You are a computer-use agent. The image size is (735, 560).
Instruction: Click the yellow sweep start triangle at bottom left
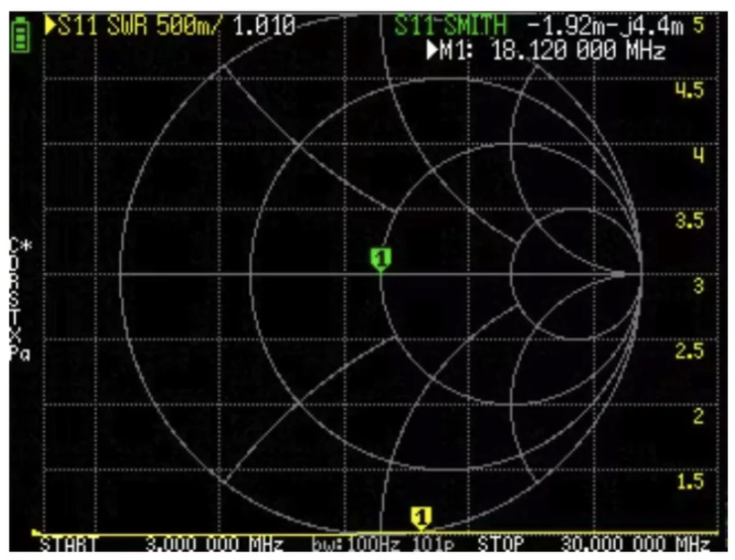coord(36,532)
